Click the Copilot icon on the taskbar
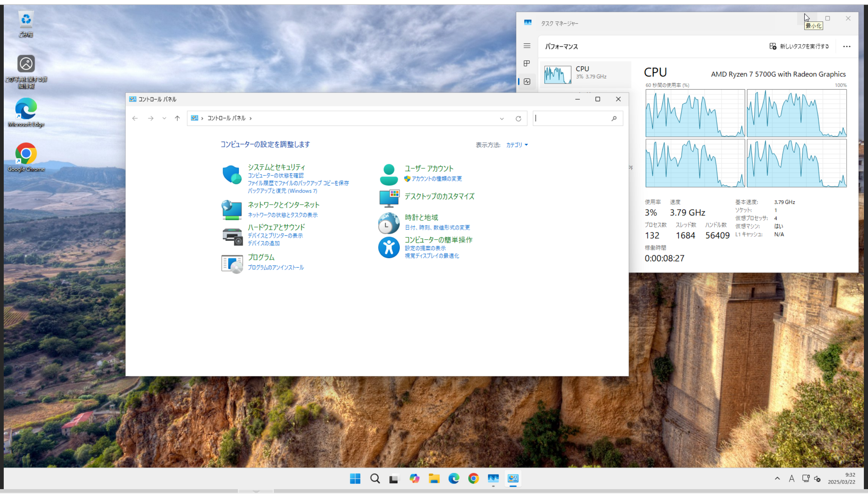 (x=414, y=479)
